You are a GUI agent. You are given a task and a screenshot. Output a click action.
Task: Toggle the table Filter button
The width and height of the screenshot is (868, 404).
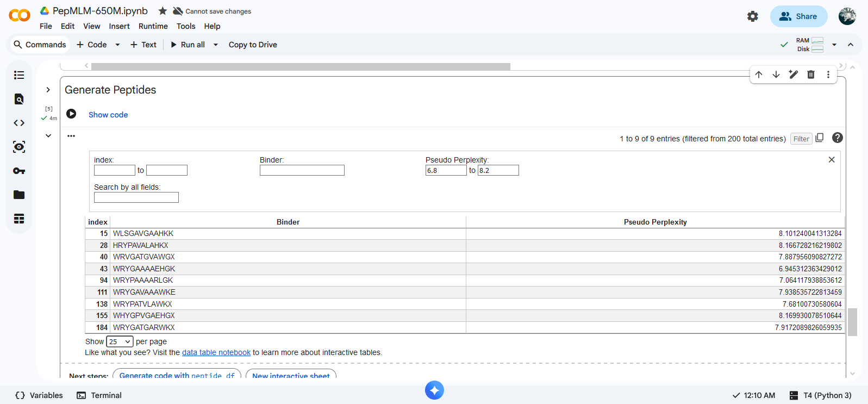coord(801,139)
